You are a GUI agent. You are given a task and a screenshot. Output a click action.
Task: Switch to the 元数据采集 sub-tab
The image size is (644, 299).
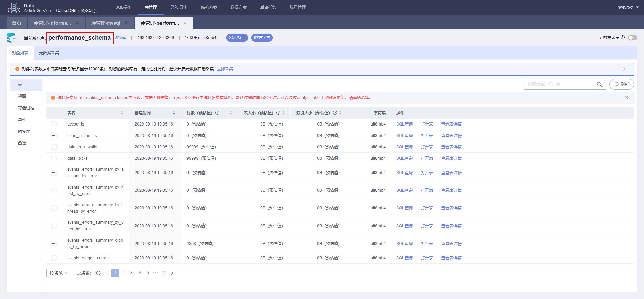click(49, 53)
